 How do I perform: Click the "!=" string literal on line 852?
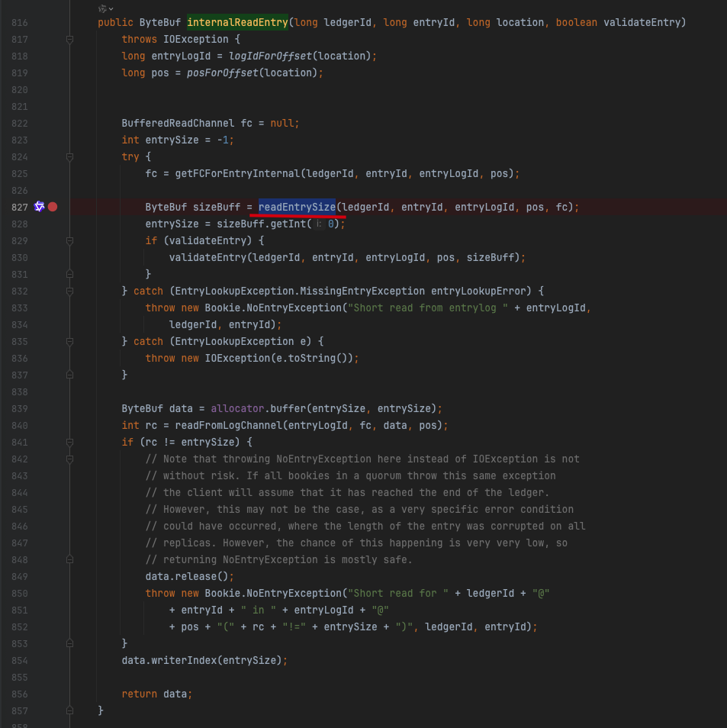pyautogui.click(x=294, y=627)
